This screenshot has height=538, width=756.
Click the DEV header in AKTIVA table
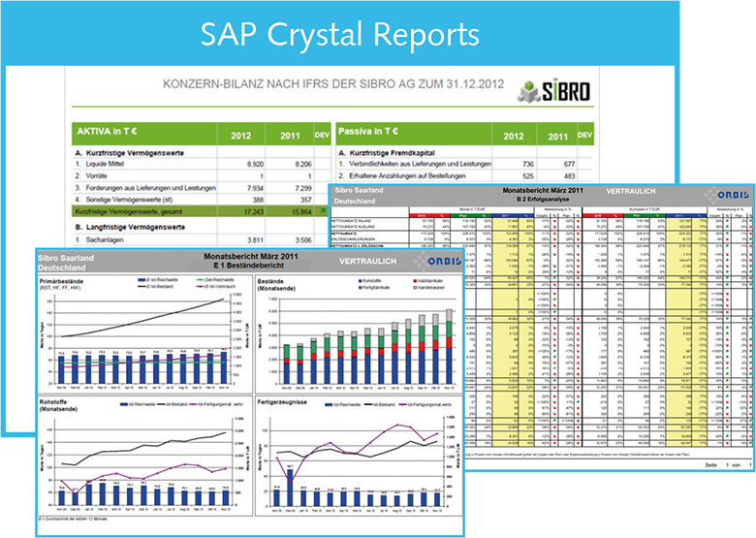[322, 136]
